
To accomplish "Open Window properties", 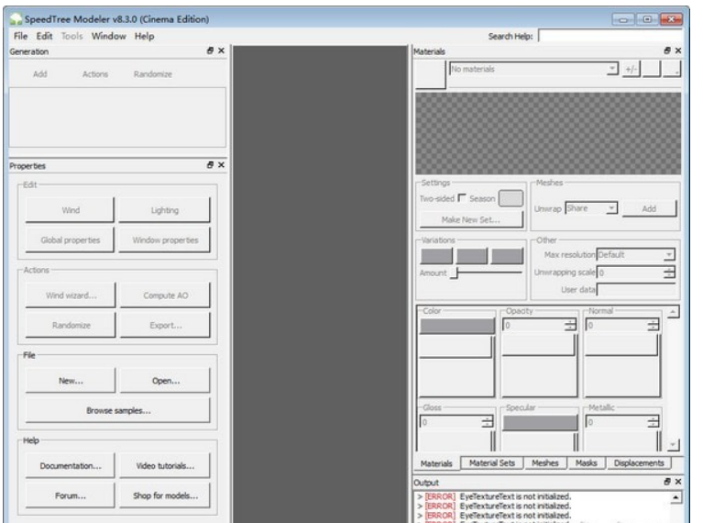I will click(165, 240).
